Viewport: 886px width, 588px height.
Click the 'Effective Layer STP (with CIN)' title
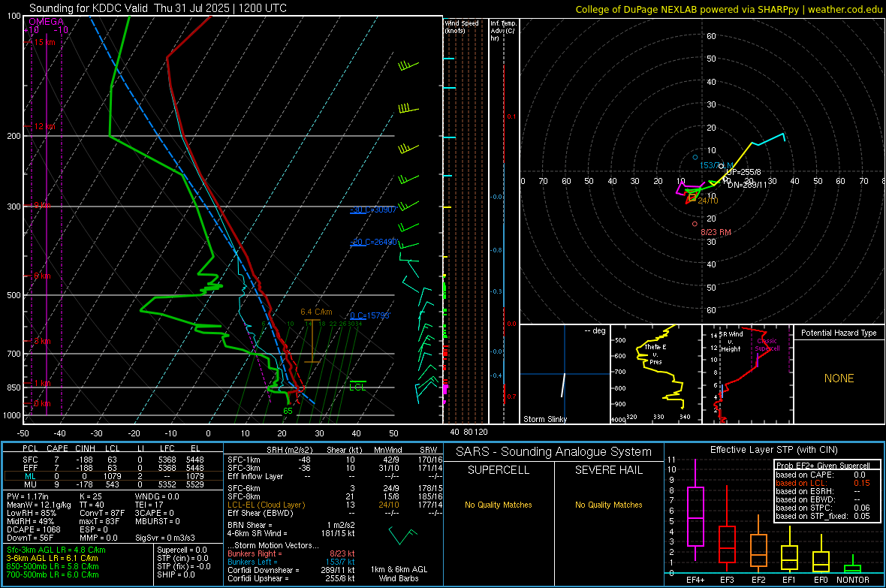pos(773,450)
